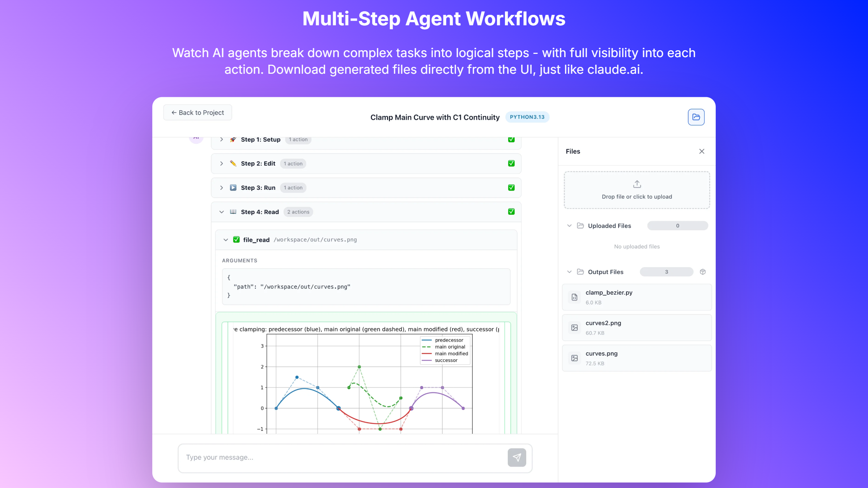Image resolution: width=868 pixels, height=488 pixels.
Task: Collapse the Uploaded Files section
Action: (x=569, y=225)
